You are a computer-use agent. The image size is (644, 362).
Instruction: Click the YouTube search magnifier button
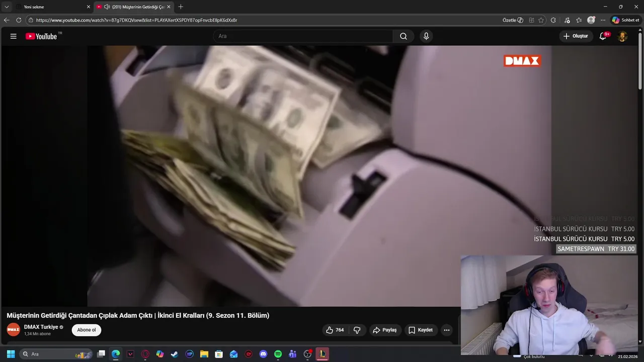click(404, 36)
